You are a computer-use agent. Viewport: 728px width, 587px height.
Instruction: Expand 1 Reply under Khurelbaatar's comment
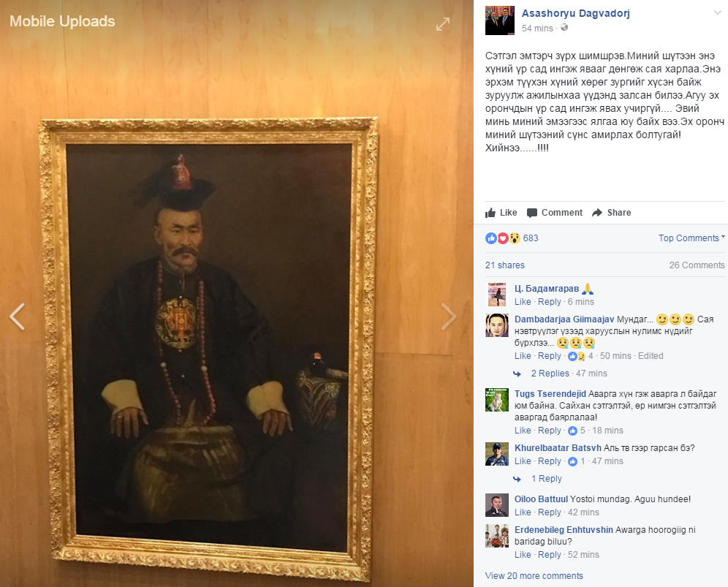pyautogui.click(x=547, y=479)
